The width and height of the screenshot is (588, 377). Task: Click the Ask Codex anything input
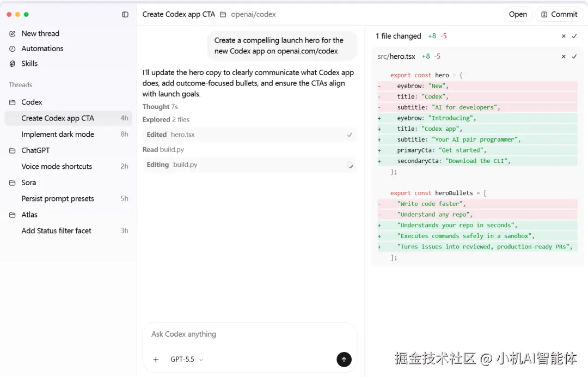tap(249, 334)
